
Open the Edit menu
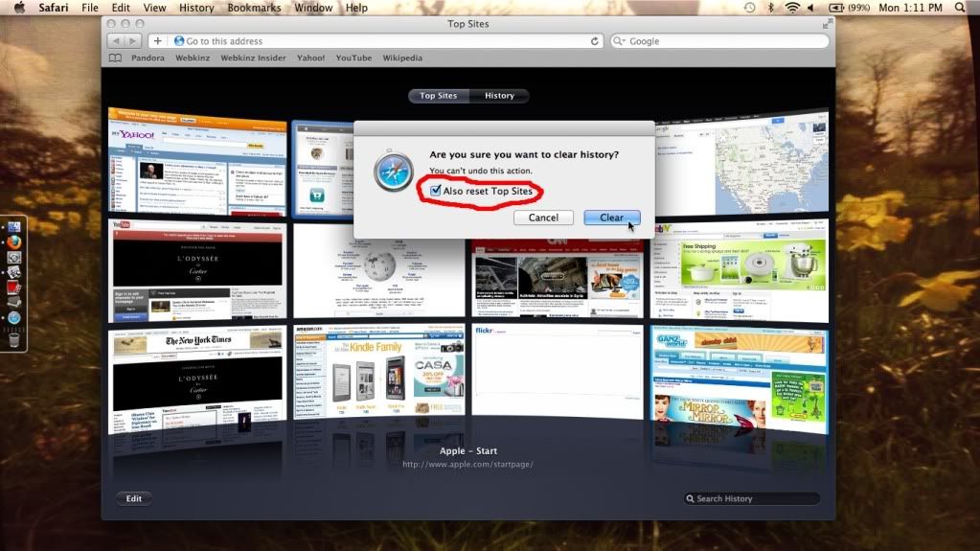[x=121, y=8]
